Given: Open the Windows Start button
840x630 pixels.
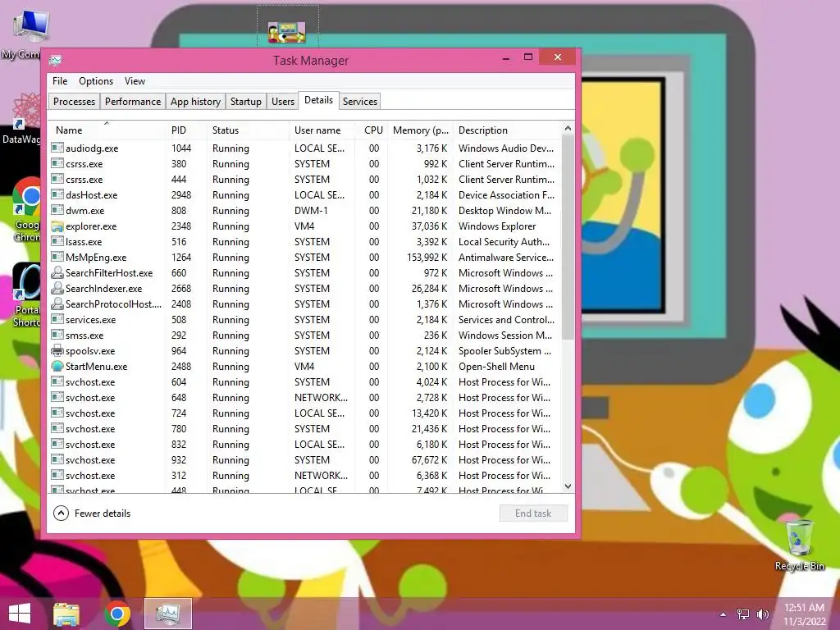Looking at the screenshot, I should (20, 614).
